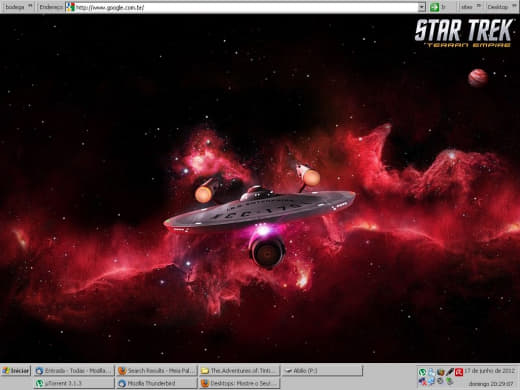The height and width of the screenshot is (390, 520).
Task: Open the Abilio (P:) drive taskbar button
Action: click(x=322, y=371)
